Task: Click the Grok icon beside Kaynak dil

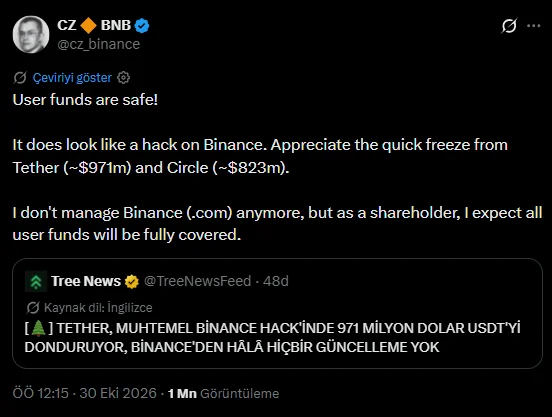Action: pos(33,308)
